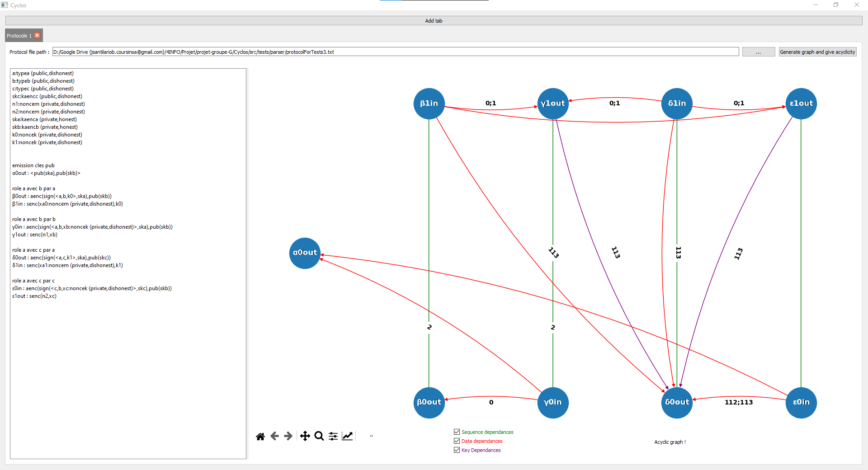Click 'role a avec b par b' line
This screenshot has height=470, width=868.
34,219
